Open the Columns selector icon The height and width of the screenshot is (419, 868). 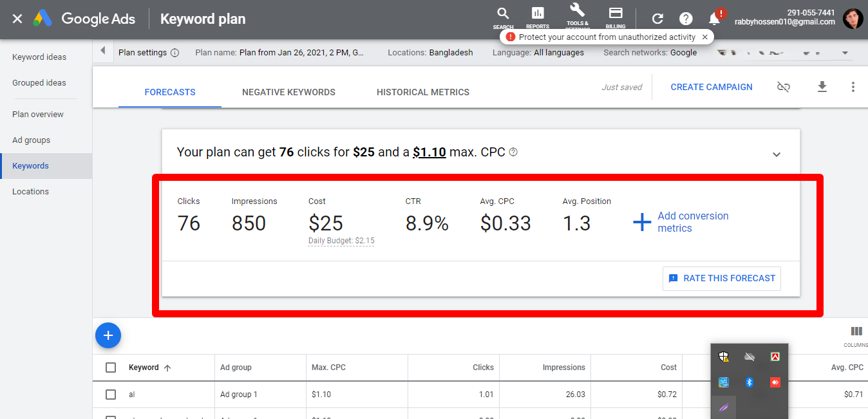click(856, 332)
